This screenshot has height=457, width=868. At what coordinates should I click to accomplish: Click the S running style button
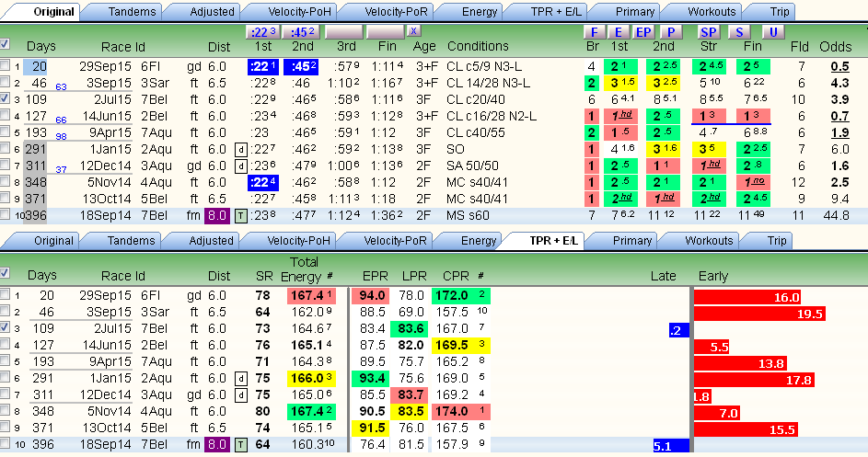pos(739,32)
